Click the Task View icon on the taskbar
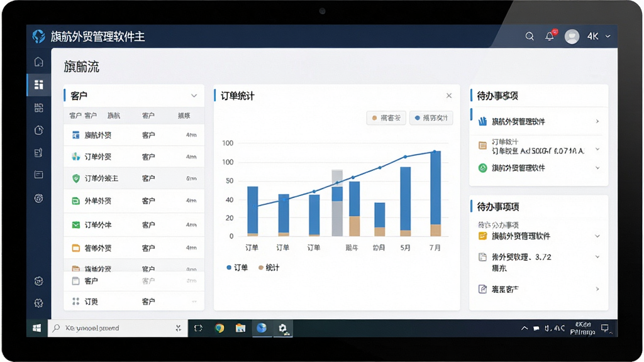 pos(198,328)
